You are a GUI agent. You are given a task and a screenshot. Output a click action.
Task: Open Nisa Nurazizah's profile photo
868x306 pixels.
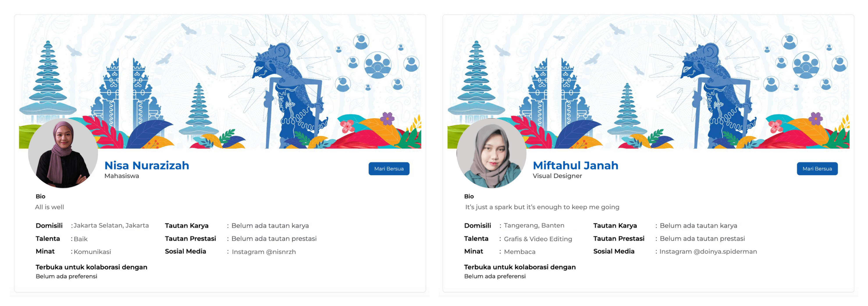(x=63, y=153)
